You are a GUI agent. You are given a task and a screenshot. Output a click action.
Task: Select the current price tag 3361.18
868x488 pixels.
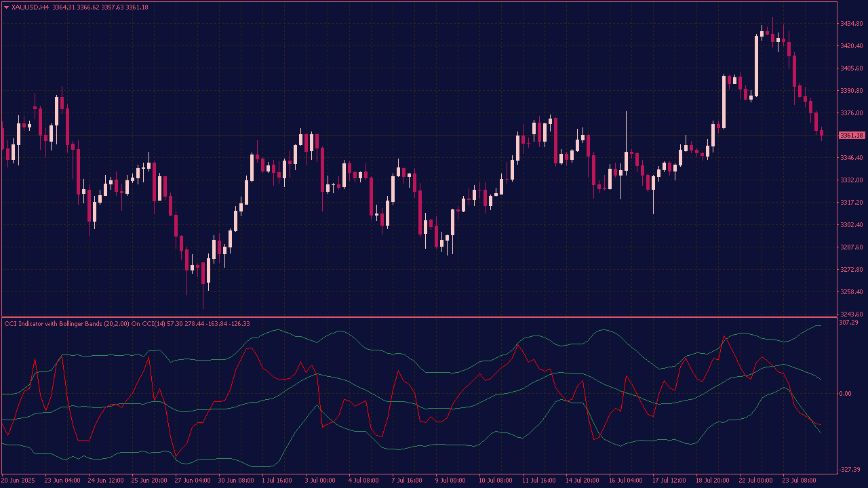tap(851, 136)
